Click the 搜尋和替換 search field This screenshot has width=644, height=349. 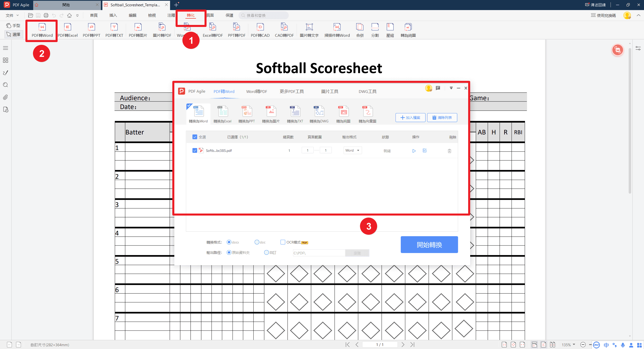pyautogui.click(x=264, y=15)
